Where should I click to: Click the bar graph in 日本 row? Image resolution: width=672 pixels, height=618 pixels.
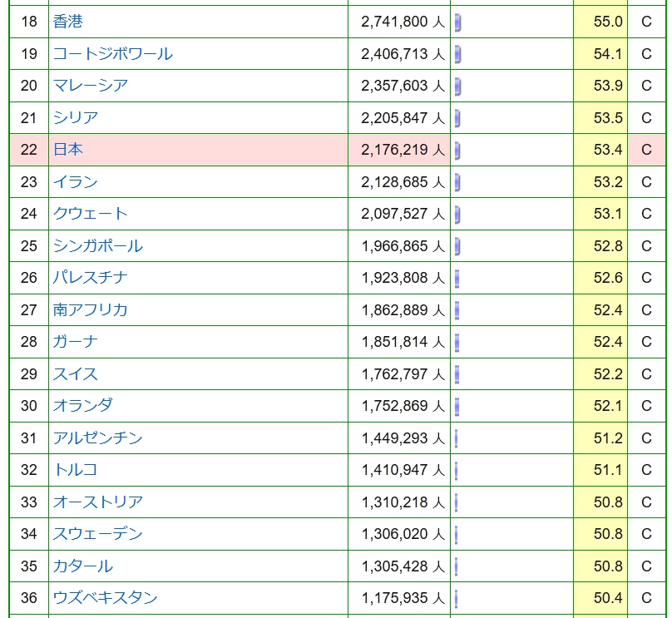[457, 151]
